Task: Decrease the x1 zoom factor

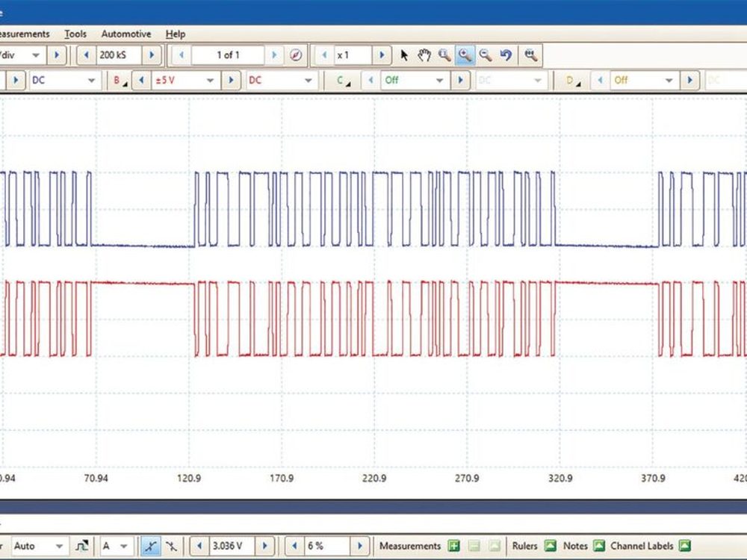Action: [x=324, y=55]
